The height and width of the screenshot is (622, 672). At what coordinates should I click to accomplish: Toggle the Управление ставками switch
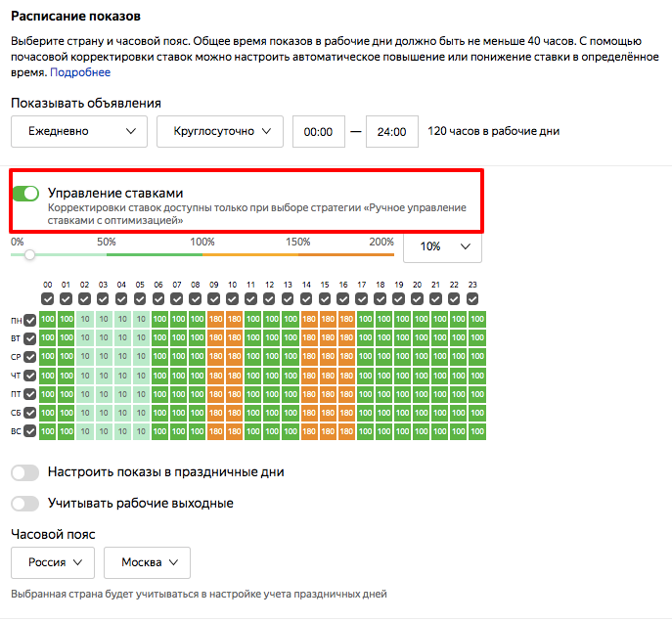[25, 194]
